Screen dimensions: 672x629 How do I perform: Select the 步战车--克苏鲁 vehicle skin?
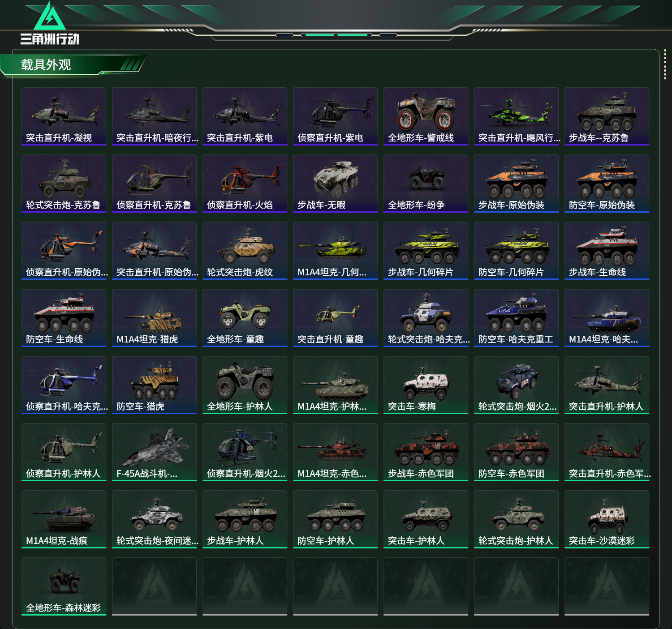point(607,116)
